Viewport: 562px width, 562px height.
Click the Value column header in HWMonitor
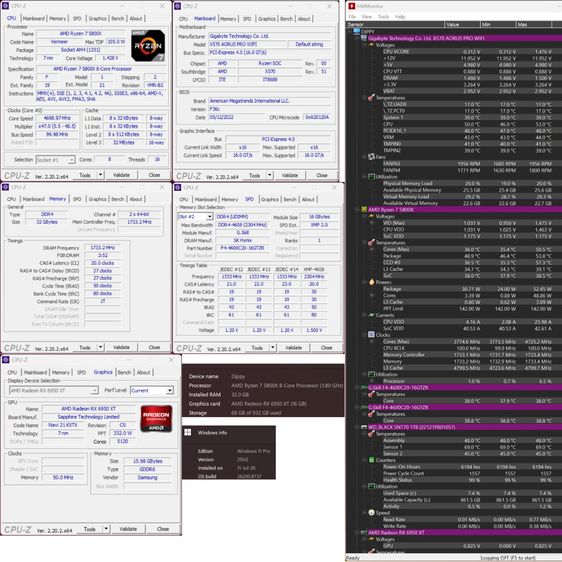click(x=462, y=24)
